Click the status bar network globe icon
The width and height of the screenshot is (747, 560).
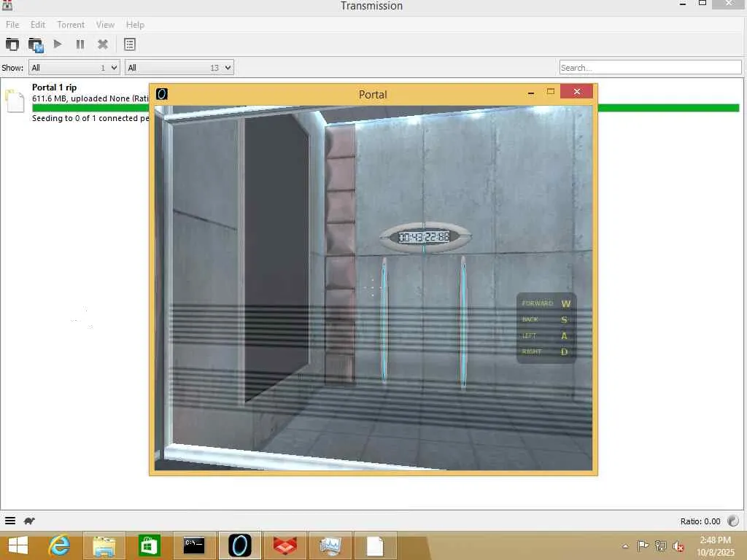pos(733,521)
